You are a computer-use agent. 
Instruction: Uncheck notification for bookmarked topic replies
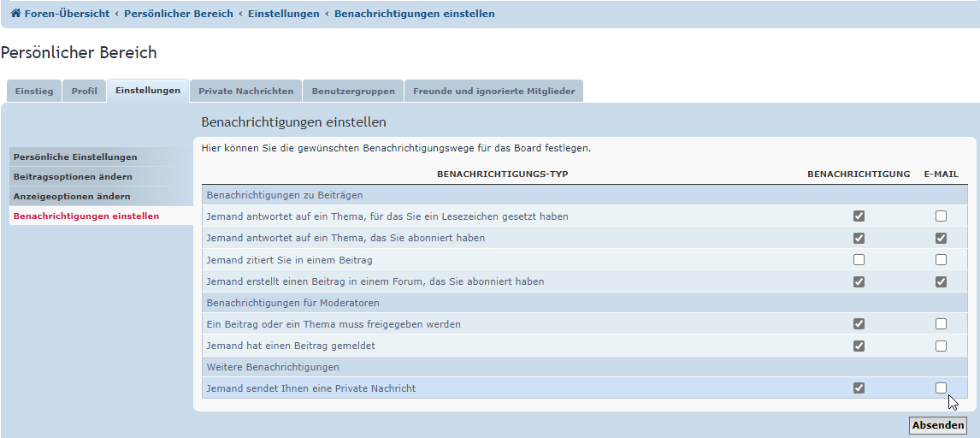pos(859,216)
